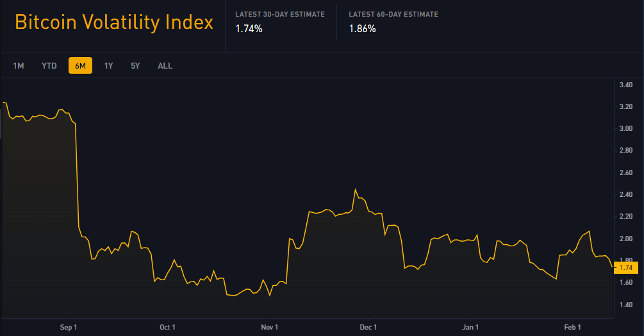Click the Oct 1 date axis label

pos(168,327)
